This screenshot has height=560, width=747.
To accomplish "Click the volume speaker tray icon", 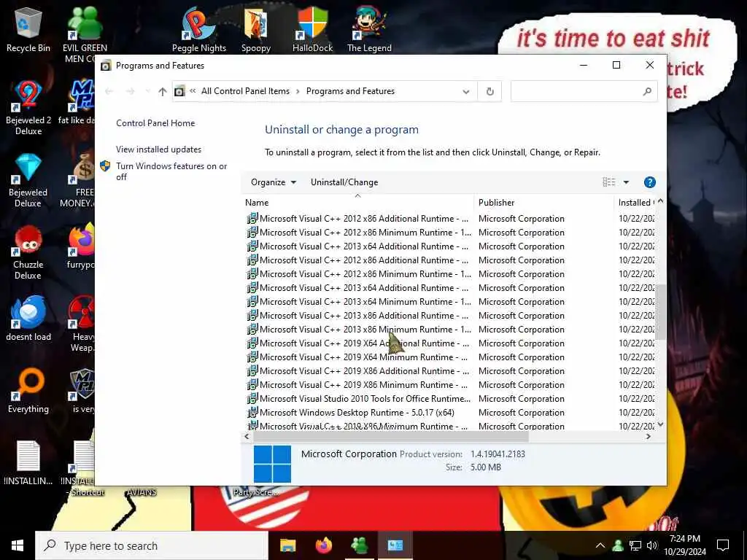I will 652,545.
